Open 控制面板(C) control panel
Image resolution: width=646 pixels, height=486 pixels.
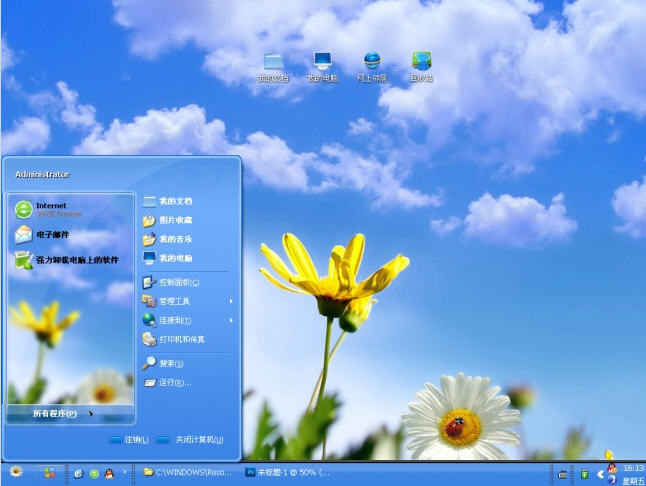(x=187, y=283)
